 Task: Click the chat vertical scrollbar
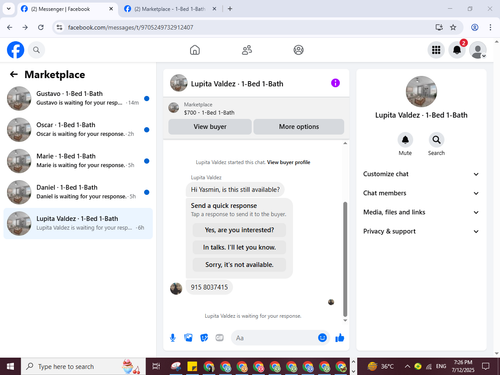(x=345, y=259)
